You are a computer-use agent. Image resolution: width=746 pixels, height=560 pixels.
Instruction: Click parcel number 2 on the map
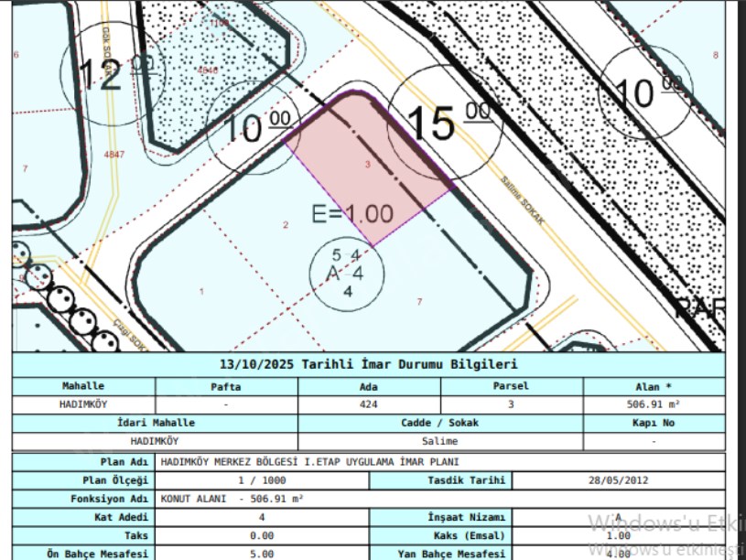pyautogui.click(x=286, y=224)
